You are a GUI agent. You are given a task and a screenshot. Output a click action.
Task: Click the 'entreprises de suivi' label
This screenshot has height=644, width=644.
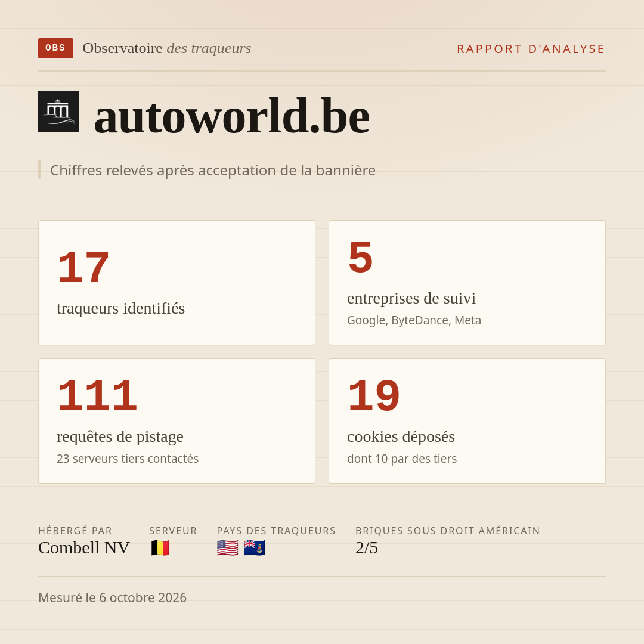click(411, 298)
